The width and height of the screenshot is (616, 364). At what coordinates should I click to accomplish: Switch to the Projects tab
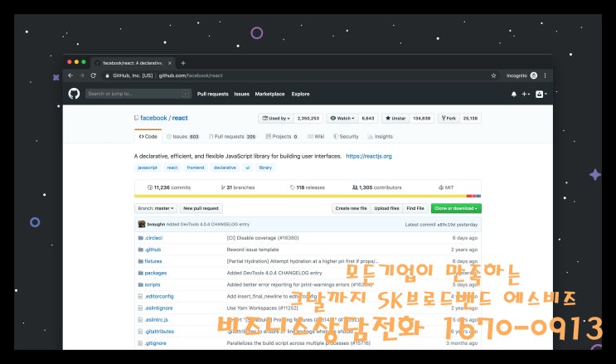coord(282,137)
